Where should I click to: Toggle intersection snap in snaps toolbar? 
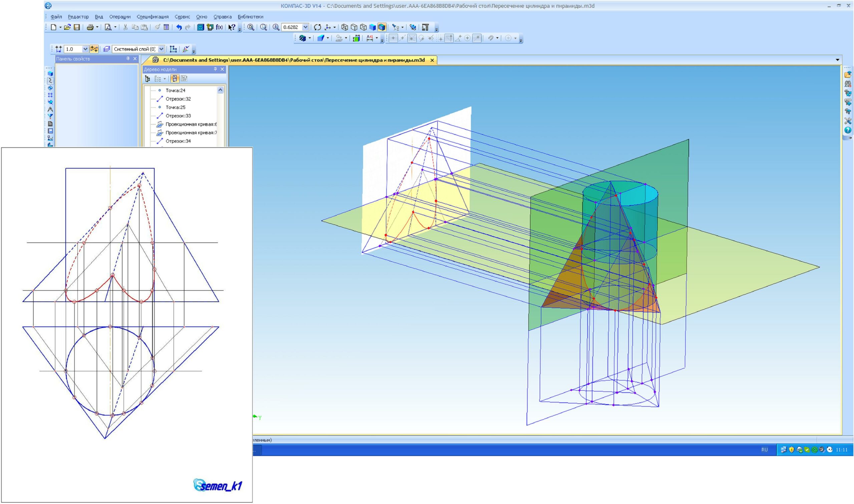tap(412, 38)
